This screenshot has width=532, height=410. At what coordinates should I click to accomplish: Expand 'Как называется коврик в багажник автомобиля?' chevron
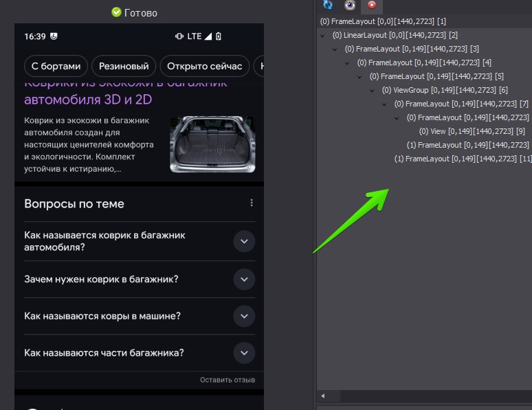click(x=244, y=242)
